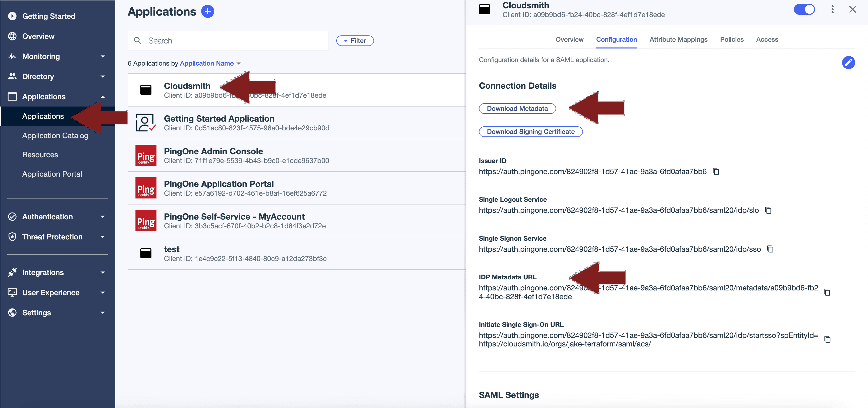Copy the Issuer ID URL
This screenshot has width=868, height=408.
(x=716, y=172)
